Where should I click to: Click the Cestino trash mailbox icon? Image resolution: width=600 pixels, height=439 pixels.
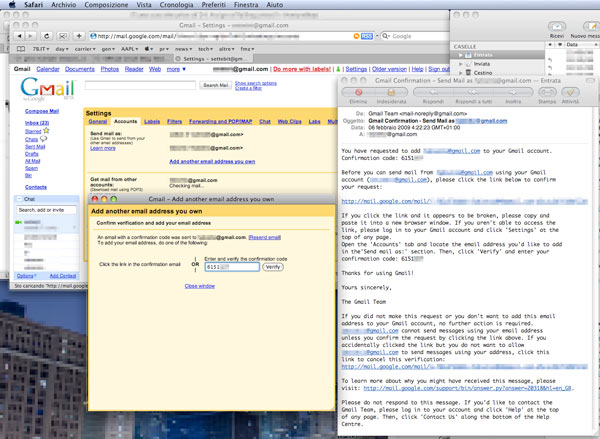pos(468,72)
